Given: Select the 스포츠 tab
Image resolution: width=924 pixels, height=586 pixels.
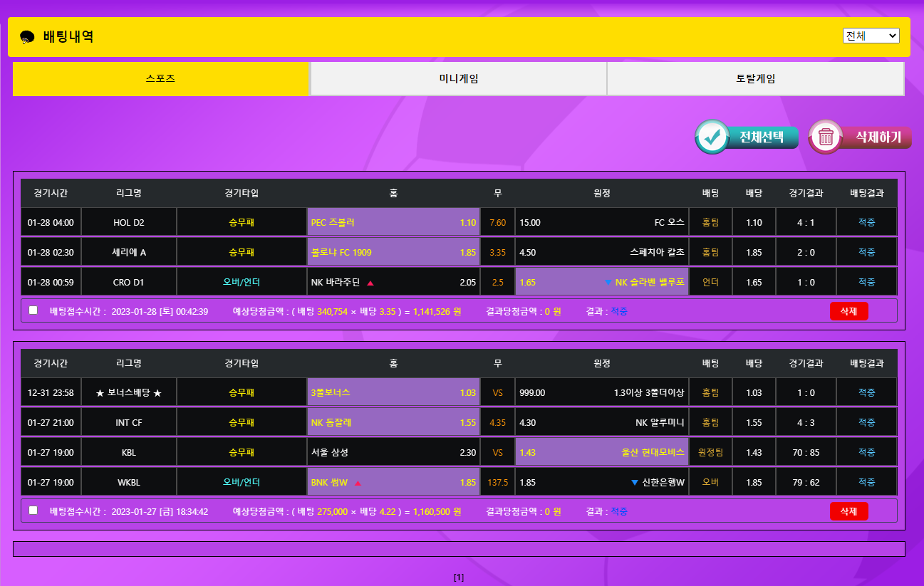Looking at the screenshot, I should pos(160,79).
